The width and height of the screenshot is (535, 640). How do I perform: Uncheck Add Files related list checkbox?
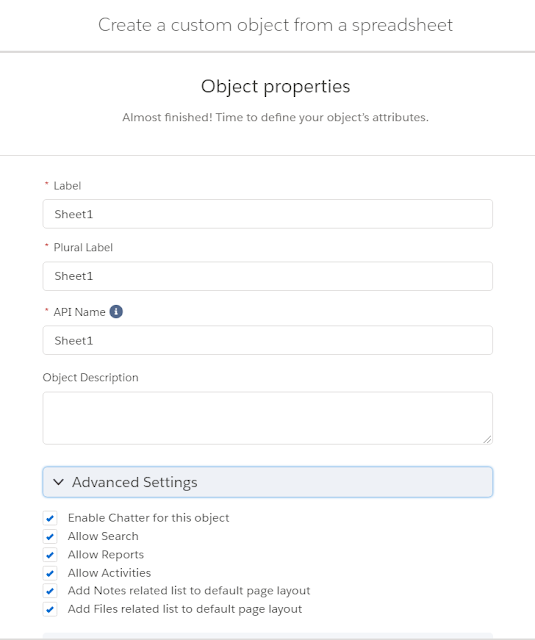coord(50,609)
